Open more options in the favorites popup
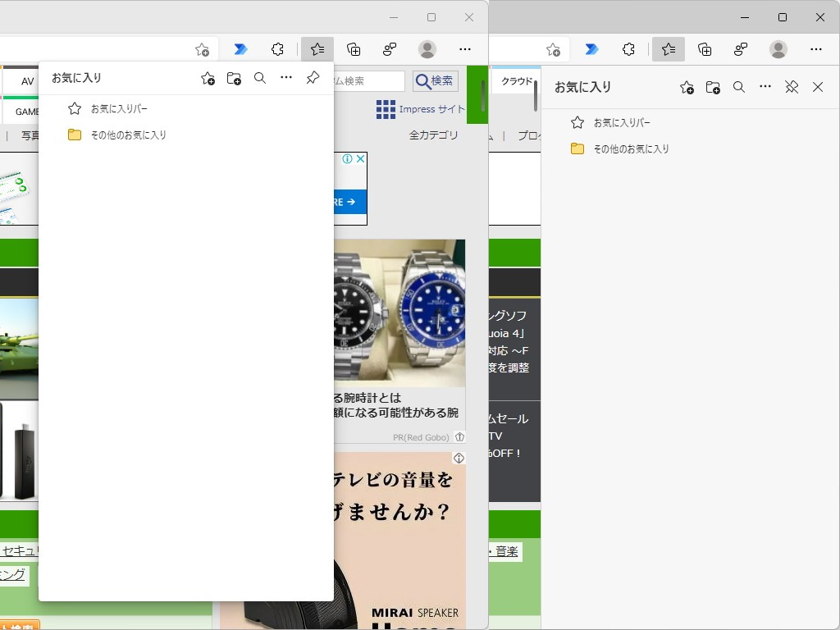Image resolution: width=840 pixels, height=630 pixels. click(x=286, y=78)
